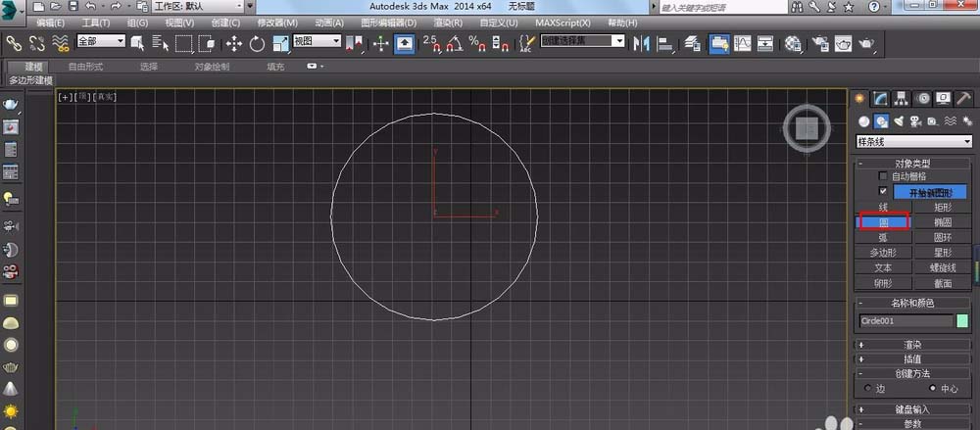The height and width of the screenshot is (430, 980).
Task: Open the 样条线 shape type dropdown
Action: [914, 142]
